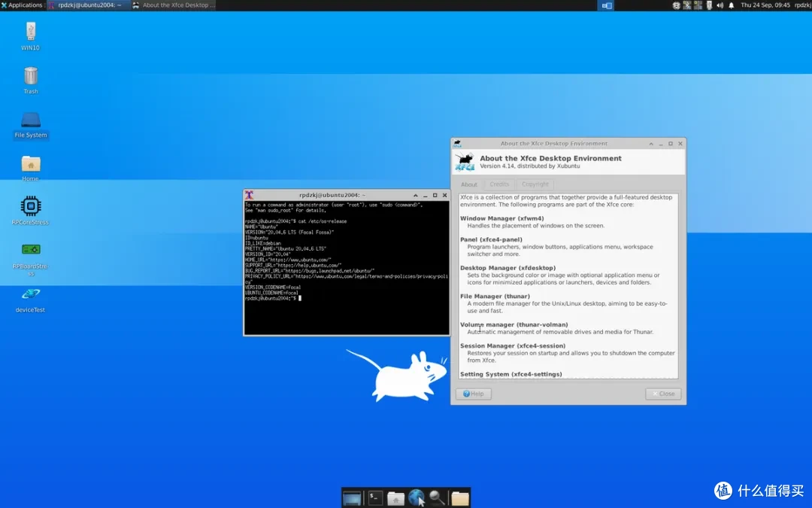Open the Applications menu

point(23,5)
